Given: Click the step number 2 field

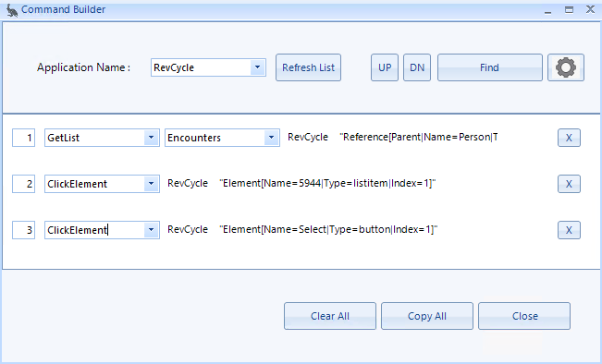Looking at the screenshot, I should pos(23,184).
